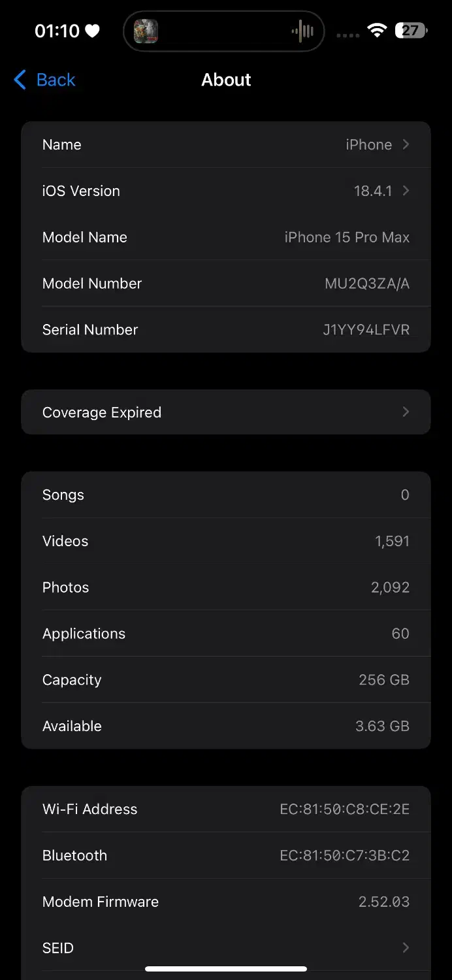
Task: Select the Wi-Fi Address value
Action: pos(344,809)
